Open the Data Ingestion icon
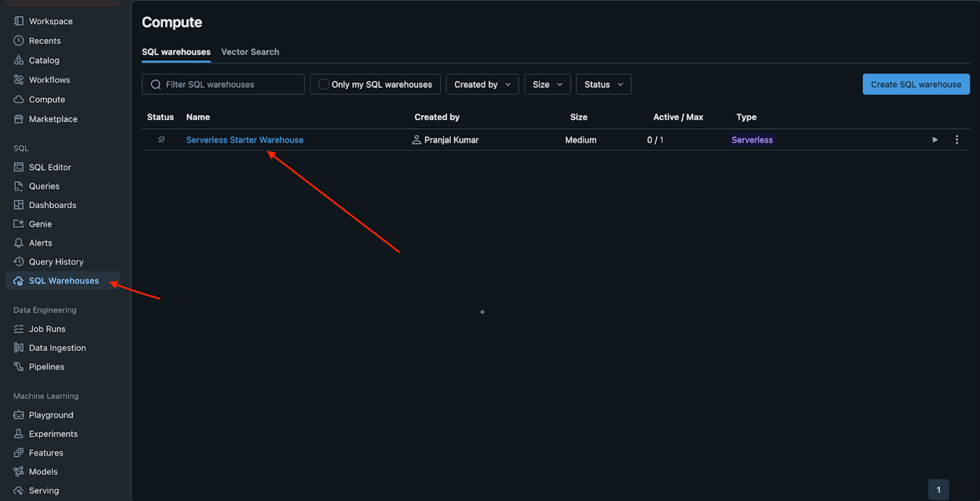Image resolution: width=980 pixels, height=501 pixels. (18, 348)
